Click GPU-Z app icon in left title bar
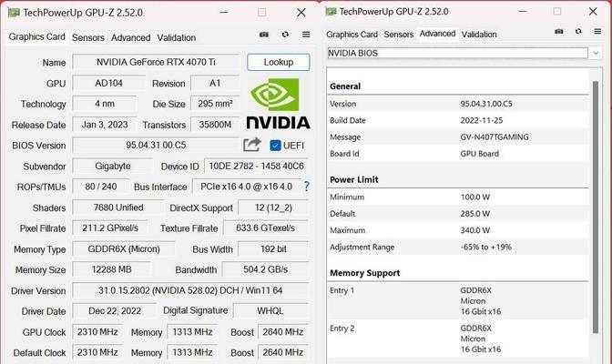This screenshot has width=612, height=364. click(x=14, y=13)
